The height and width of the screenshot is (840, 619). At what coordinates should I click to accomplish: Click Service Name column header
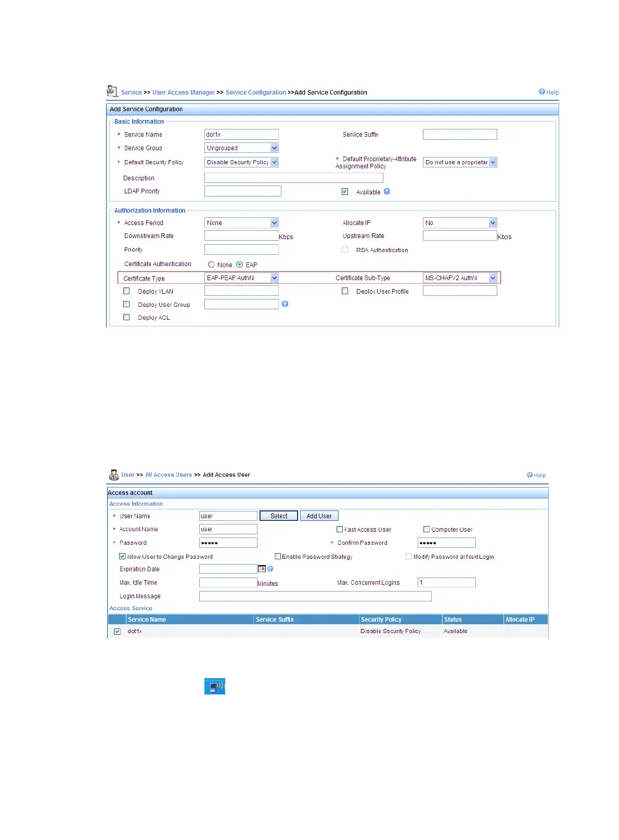click(190, 620)
